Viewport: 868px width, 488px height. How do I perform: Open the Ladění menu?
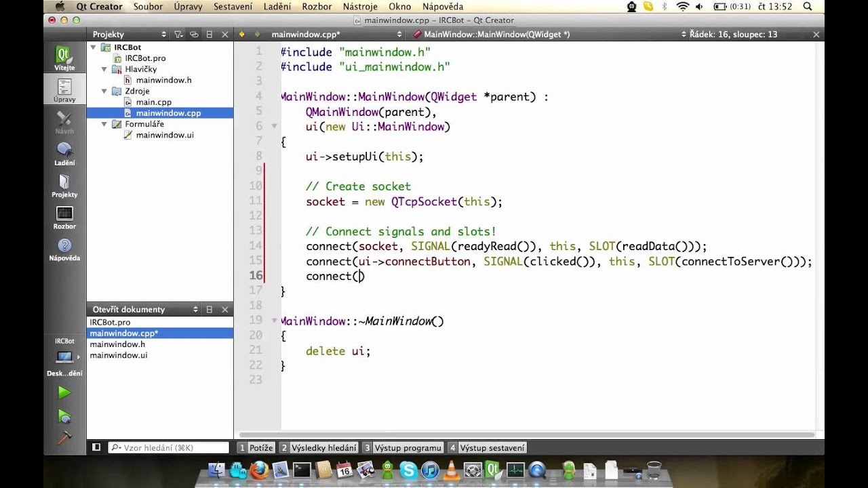coord(276,7)
